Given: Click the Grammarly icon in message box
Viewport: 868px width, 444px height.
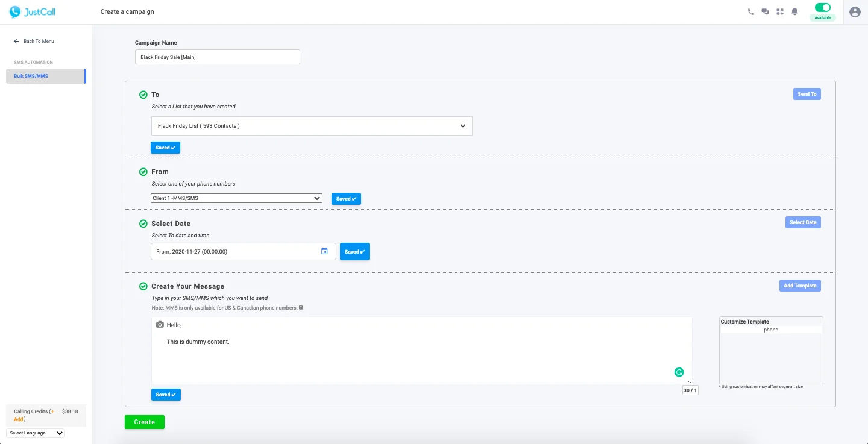Looking at the screenshot, I should coord(679,372).
